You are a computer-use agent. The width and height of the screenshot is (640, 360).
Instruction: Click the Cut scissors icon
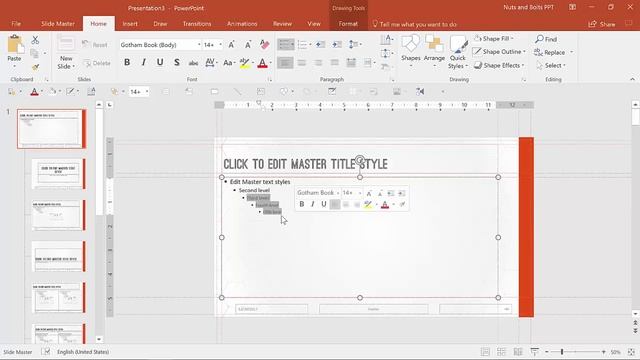click(35, 40)
